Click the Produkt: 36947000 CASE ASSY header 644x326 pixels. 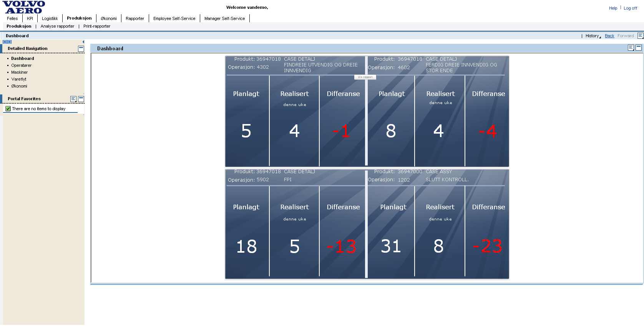click(x=413, y=172)
